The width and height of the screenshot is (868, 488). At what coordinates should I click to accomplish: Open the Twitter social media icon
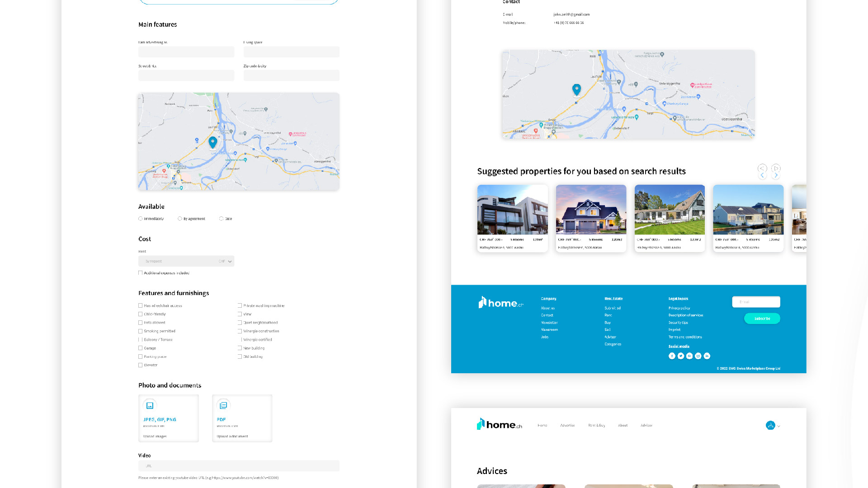(680, 356)
